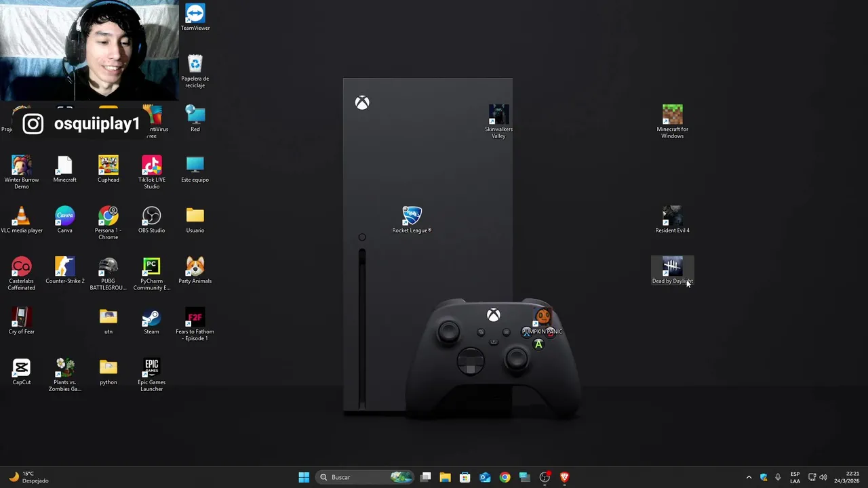
Task: Open Resident Evil 4 shortcut
Action: click(x=673, y=220)
